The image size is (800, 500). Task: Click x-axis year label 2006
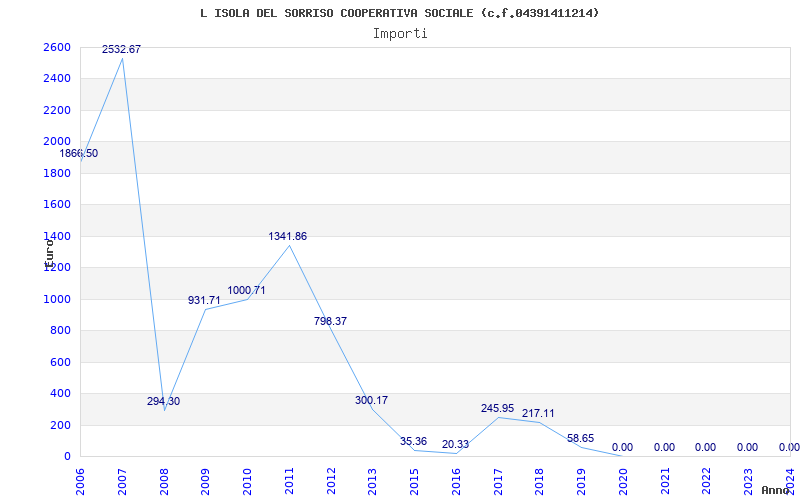pyautogui.click(x=81, y=481)
